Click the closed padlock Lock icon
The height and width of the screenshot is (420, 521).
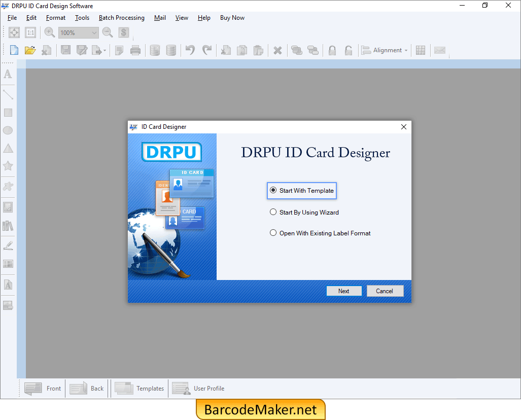pos(332,50)
